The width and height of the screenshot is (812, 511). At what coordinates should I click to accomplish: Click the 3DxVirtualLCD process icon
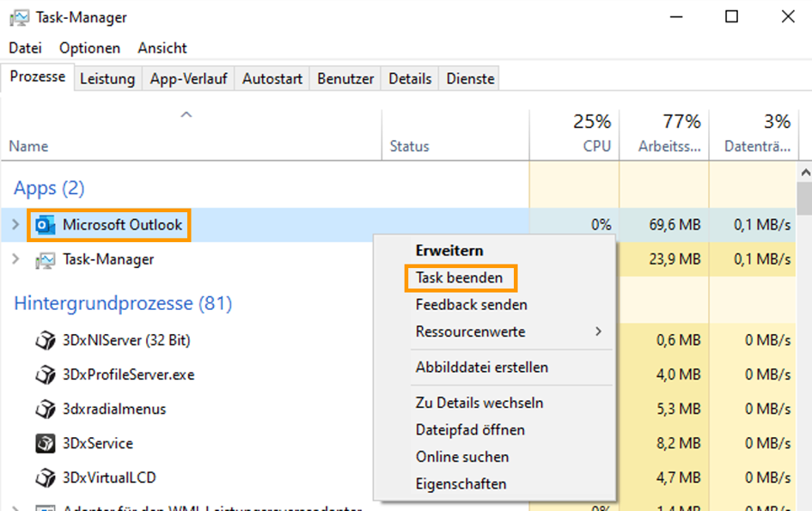tap(45, 478)
